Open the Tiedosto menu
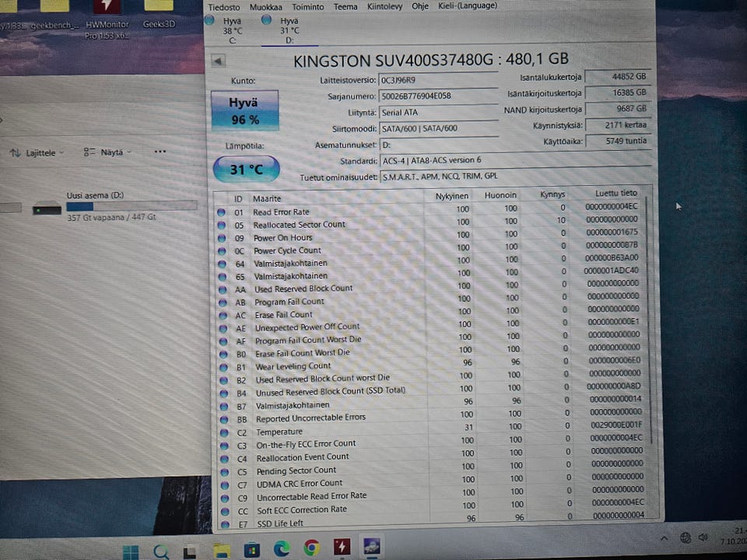 [x=224, y=7]
